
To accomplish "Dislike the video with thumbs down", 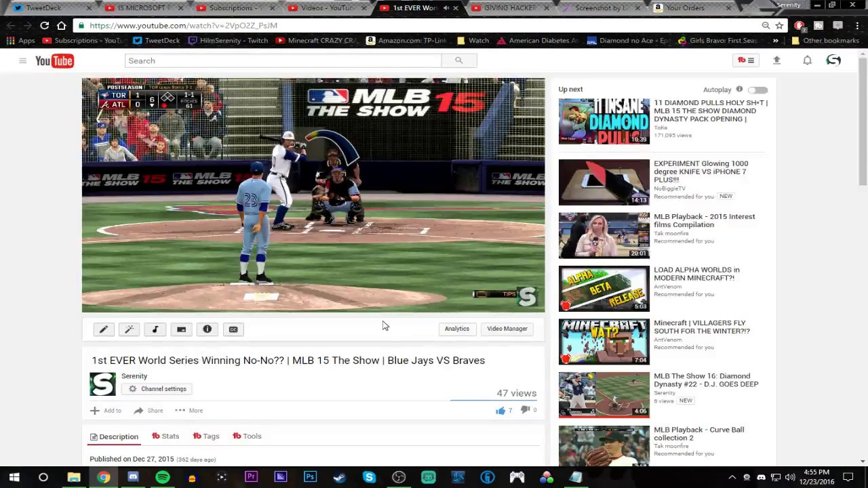I will click(525, 410).
